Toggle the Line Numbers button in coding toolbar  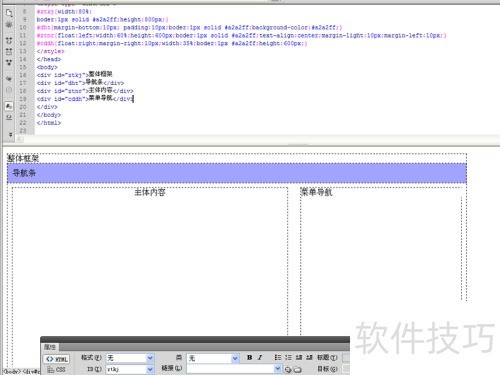9,106
